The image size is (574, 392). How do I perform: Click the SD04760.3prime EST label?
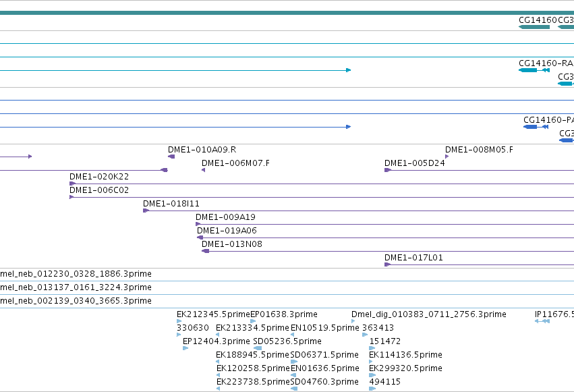(x=324, y=383)
